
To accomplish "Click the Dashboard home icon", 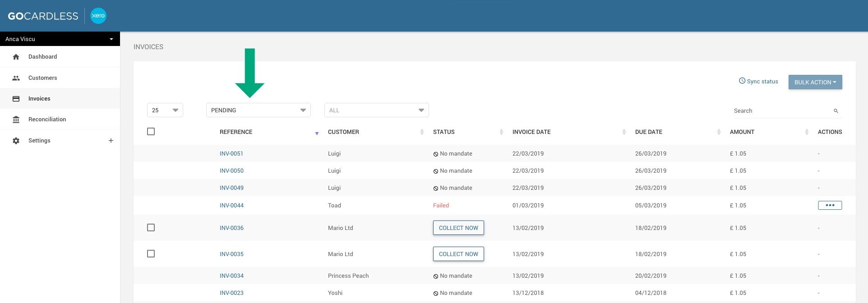I will click(16, 57).
